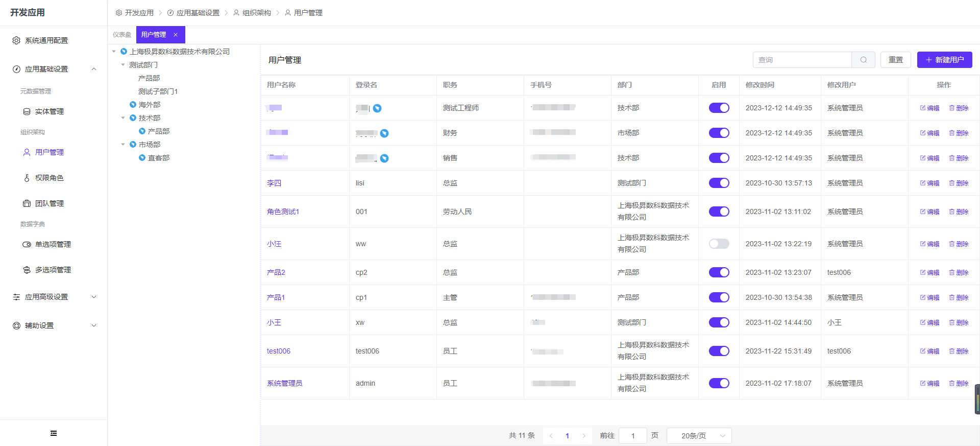980x446 pixels.
Task: Open user link 系统管理员 in name column
Action: (x=285, y=383)
